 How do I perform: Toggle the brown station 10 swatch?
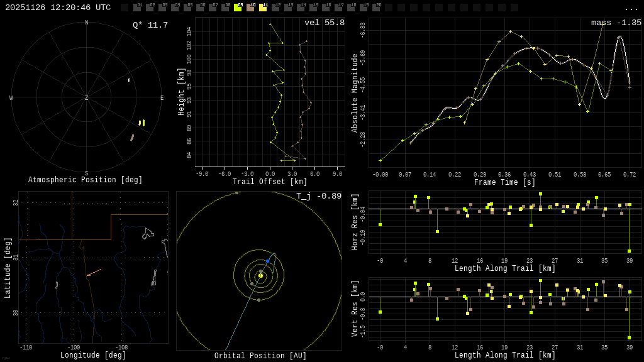tap(250, 8)
